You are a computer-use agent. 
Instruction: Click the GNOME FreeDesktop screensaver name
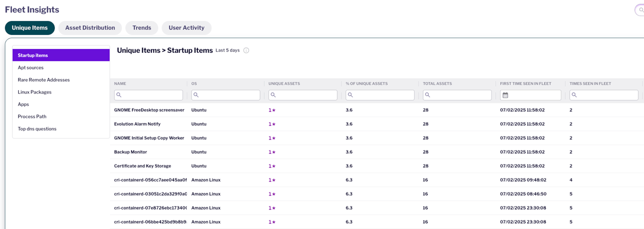[x=149, y=110]
